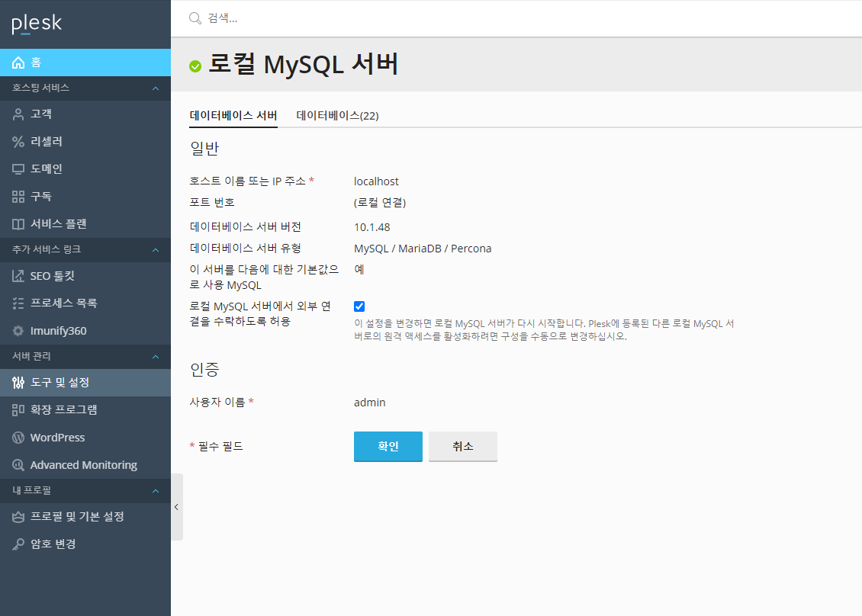Viewport: 862px width, 616px height.
Task: Open 확장 프로그램 page
Action: (85, 410)
